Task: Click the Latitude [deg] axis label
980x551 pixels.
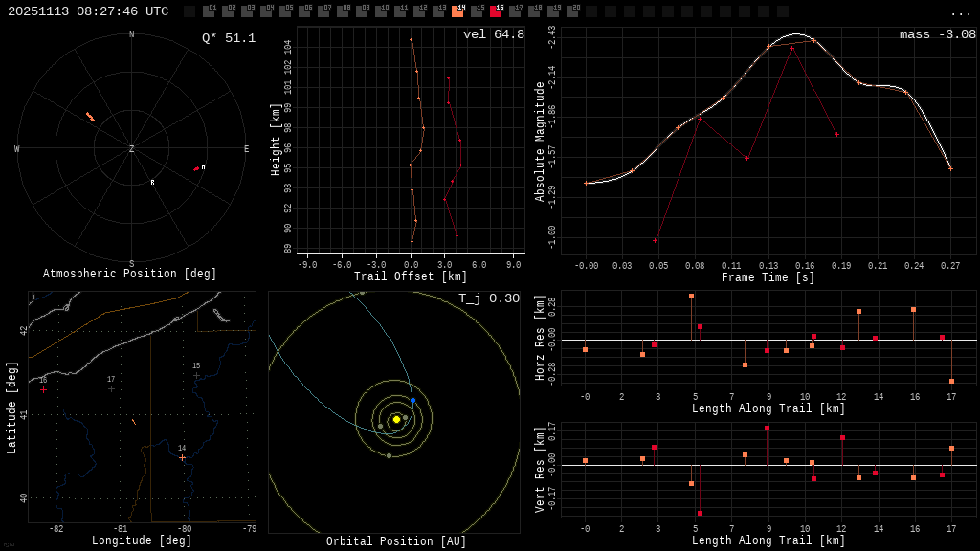Action: pyautogui.click(x=11, y=408)
